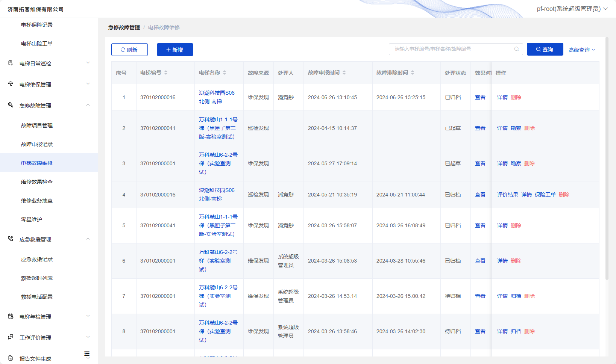Collapse 急修故障管理 menu chevron
616x364 pixels.
(88, 105)
